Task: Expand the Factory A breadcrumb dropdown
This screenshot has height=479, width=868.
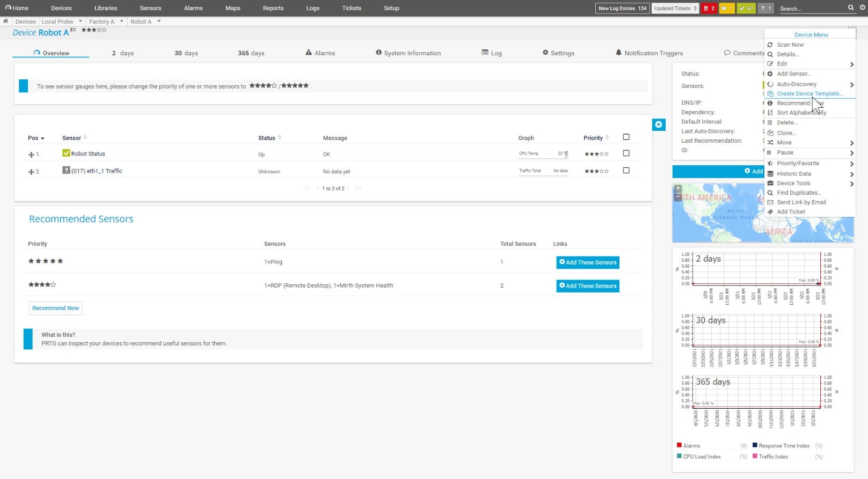Action: (x=122, y=21)
